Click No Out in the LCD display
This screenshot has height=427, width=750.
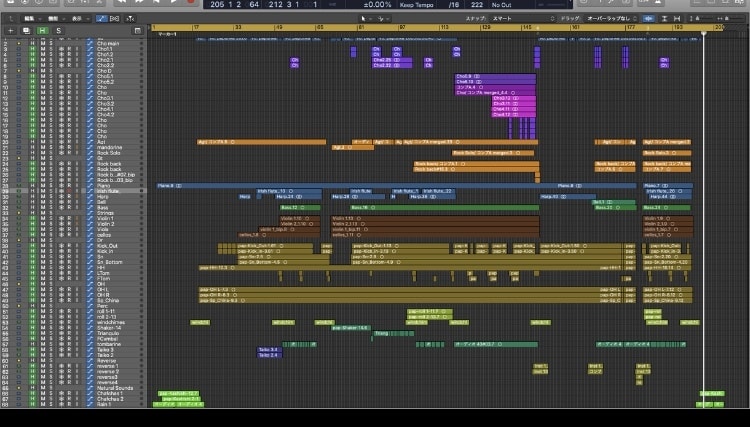point(501,5)
